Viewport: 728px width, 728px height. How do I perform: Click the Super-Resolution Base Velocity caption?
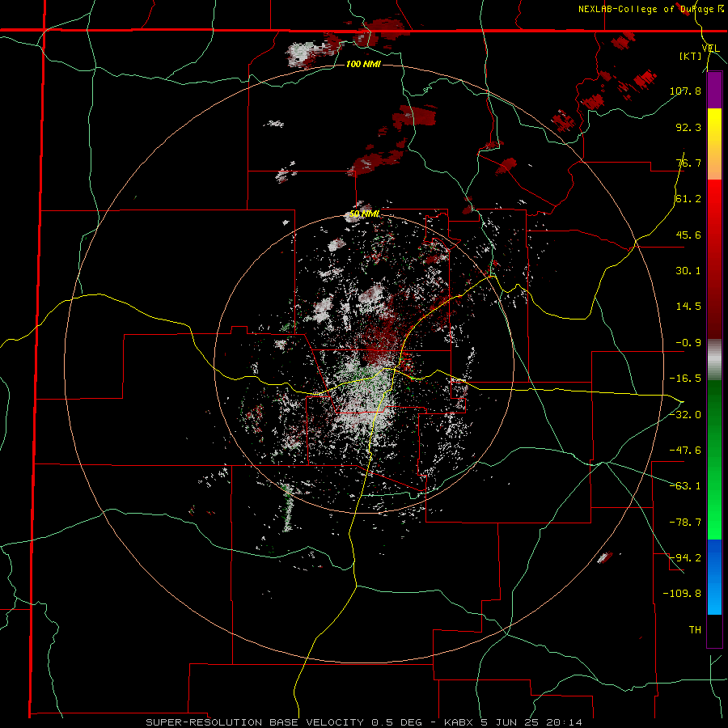pos(364,722)
